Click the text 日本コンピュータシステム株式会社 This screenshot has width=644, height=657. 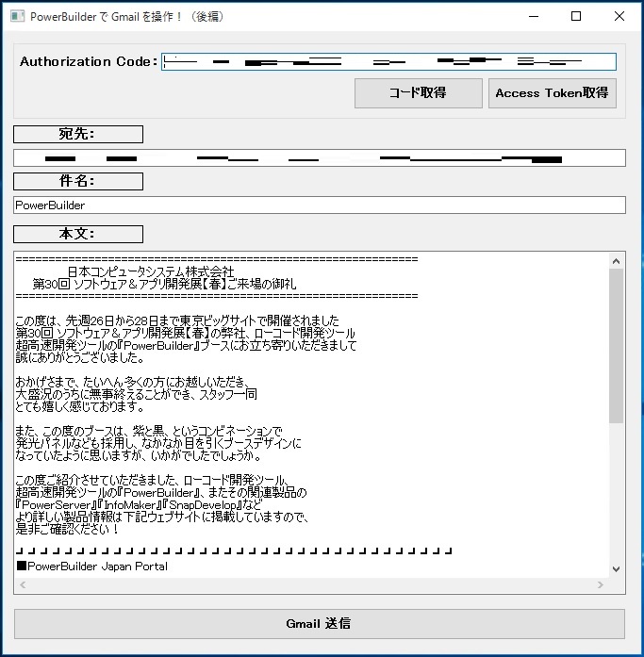(151, 271)
